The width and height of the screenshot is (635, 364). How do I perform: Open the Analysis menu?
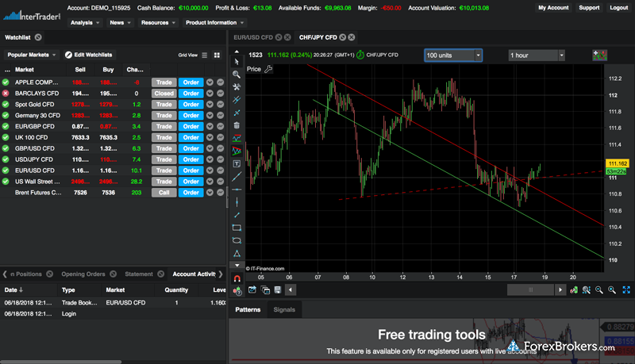point(85,23)
